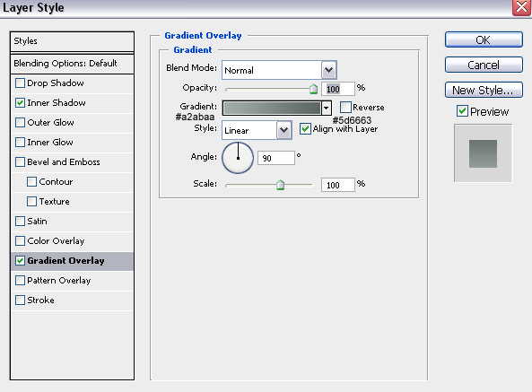Open the gradient swatch editor
Screen dimensions: 532x392
[272, 109]
